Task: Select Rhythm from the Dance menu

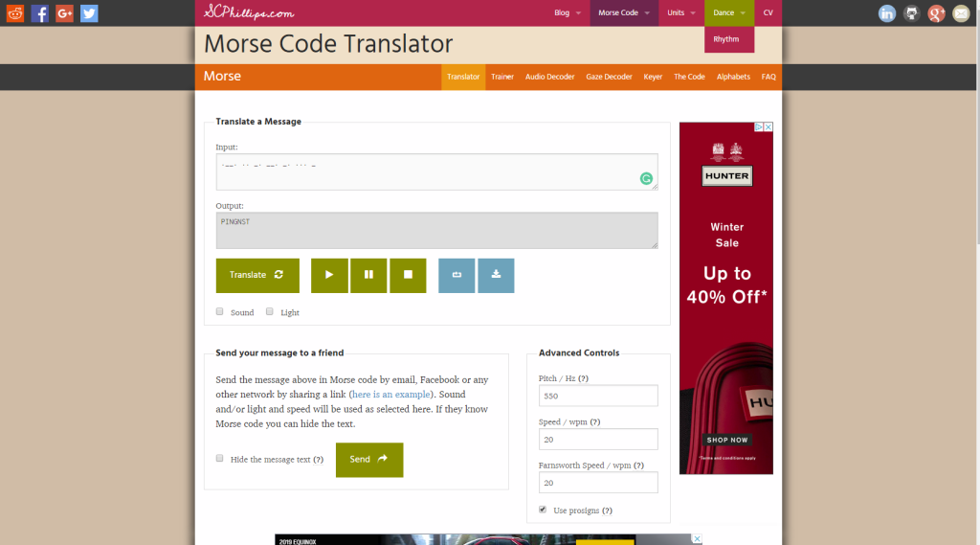Action: click(726, 39)
